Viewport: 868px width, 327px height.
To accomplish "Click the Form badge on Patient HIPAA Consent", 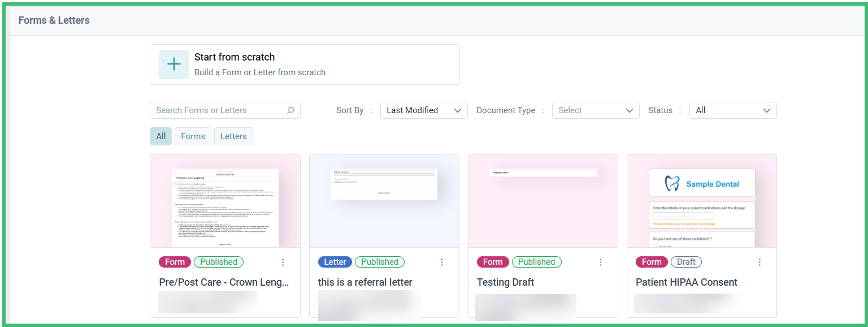I will click(651, 262).
